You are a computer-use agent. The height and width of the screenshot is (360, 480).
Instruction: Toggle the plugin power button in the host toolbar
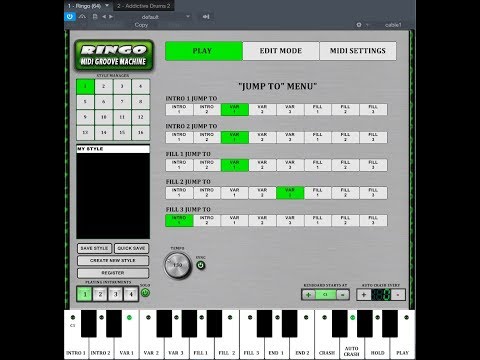tap(69, 16)
